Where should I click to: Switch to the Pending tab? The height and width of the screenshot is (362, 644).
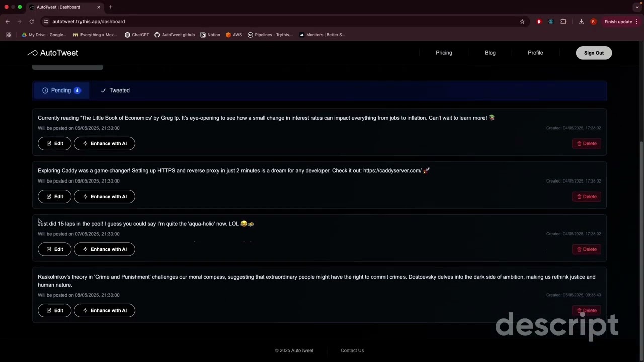point(61,90)
